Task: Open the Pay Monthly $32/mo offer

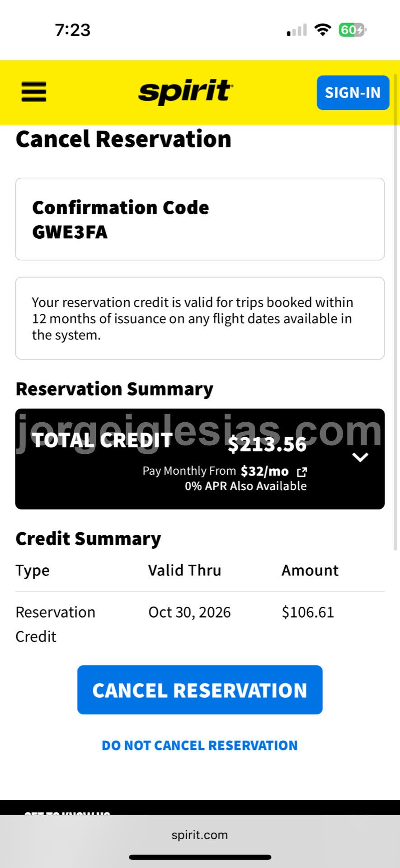Action: coord(264,472)
